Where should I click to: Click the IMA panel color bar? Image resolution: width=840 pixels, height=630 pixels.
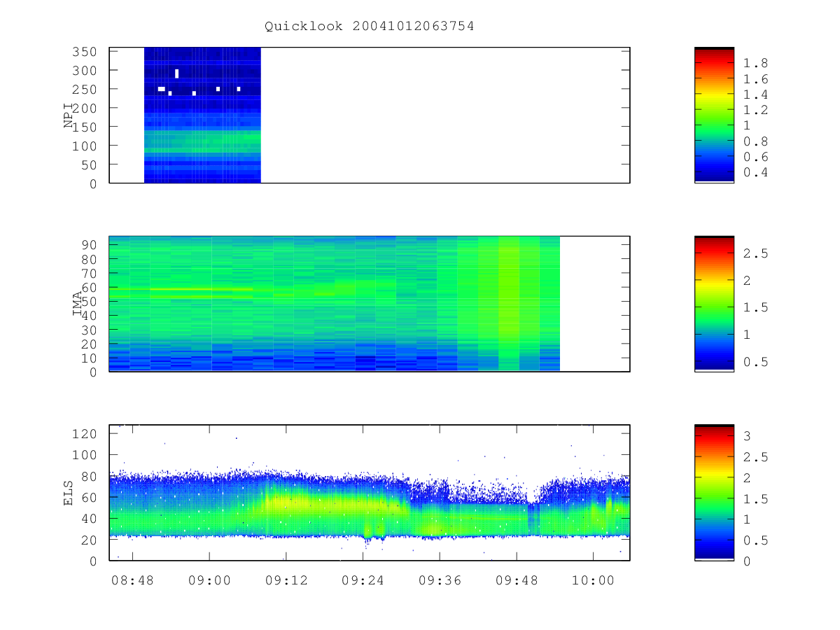(714, 304)
